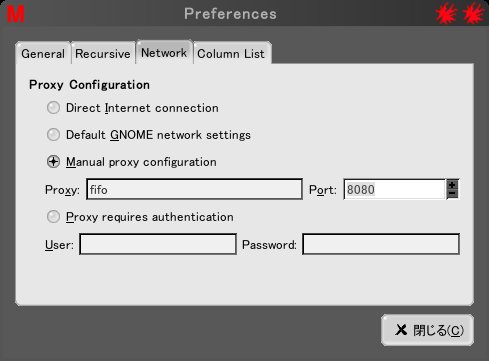Open the Recursive tab
The image size is (489, 361).
tap(103, 53)
